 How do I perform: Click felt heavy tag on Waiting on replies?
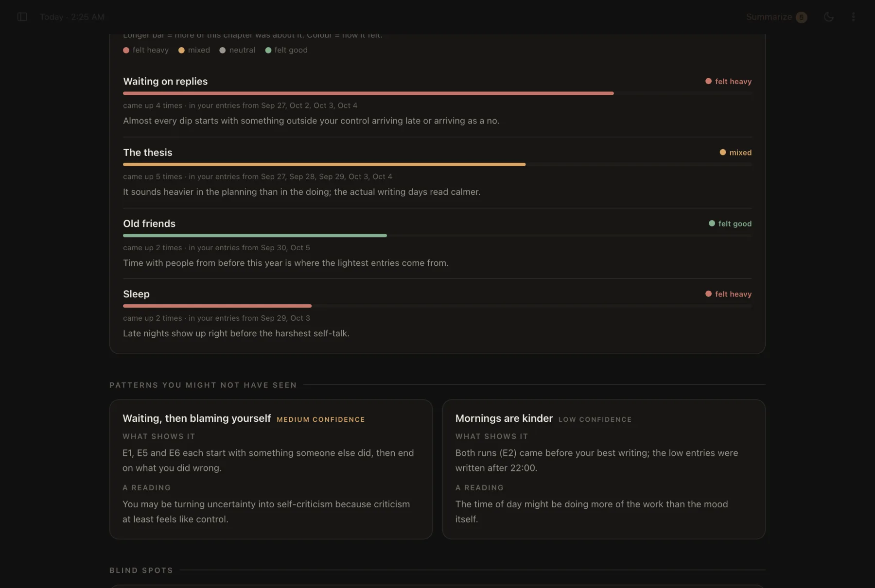pyautogui.click(x=728, y=82)
